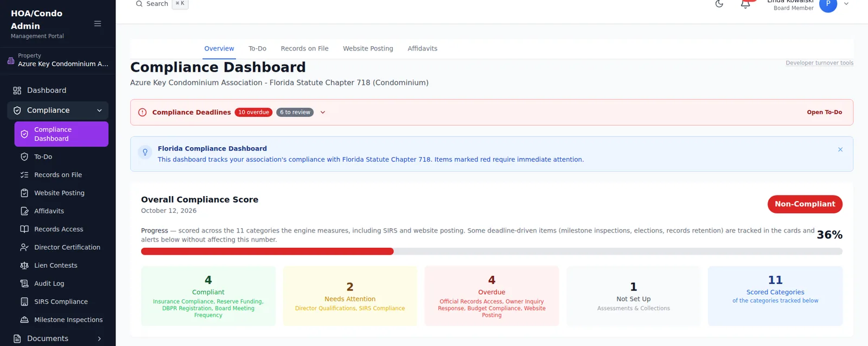Select Azure Key Condominium property selector
Image resolution: width=868 pixels, height=346 pixels.
tap(58, 60)
